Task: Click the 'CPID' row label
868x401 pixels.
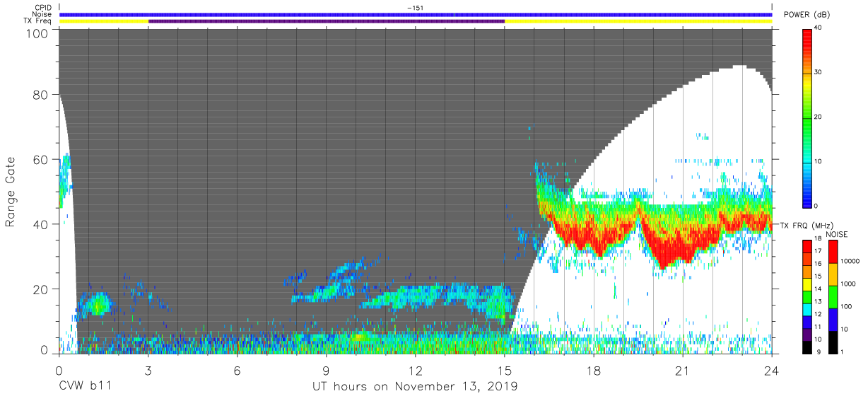Action: tap(43, 8)
